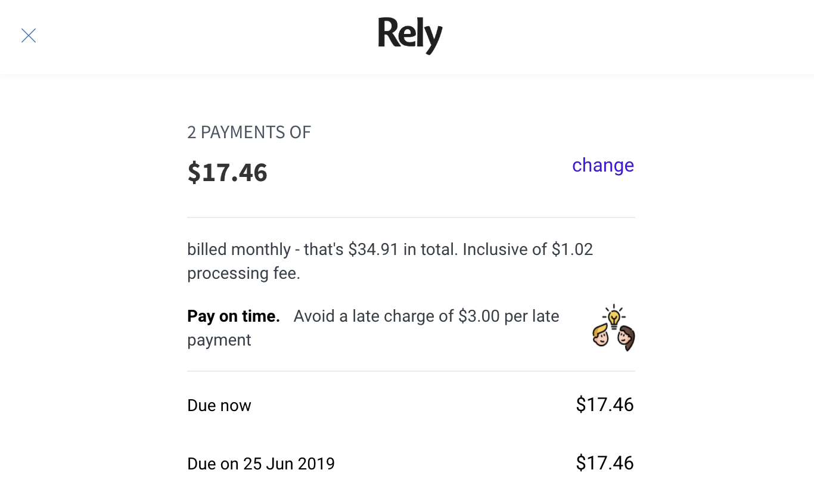Viewport: 814px width, 504px height.
Task: Close the payment plan dialog with the X
Action: tap(29, 36)
